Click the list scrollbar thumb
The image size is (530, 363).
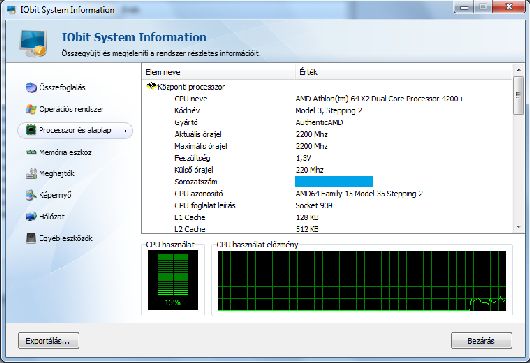519,95
